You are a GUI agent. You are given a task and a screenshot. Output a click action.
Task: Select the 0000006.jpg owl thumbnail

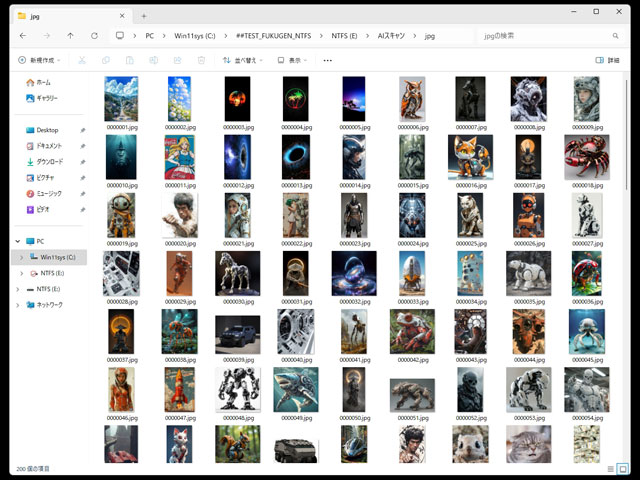[x=412, y=99]
